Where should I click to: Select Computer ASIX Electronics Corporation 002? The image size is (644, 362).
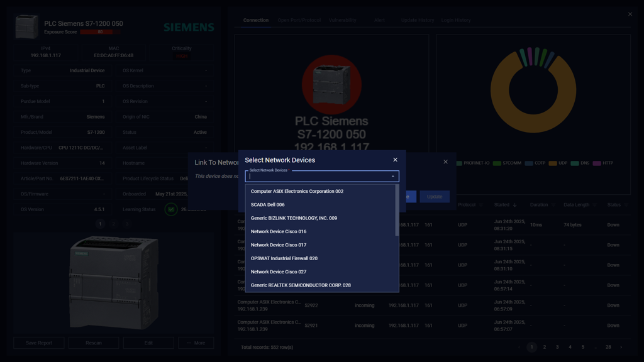coord(297,191)
